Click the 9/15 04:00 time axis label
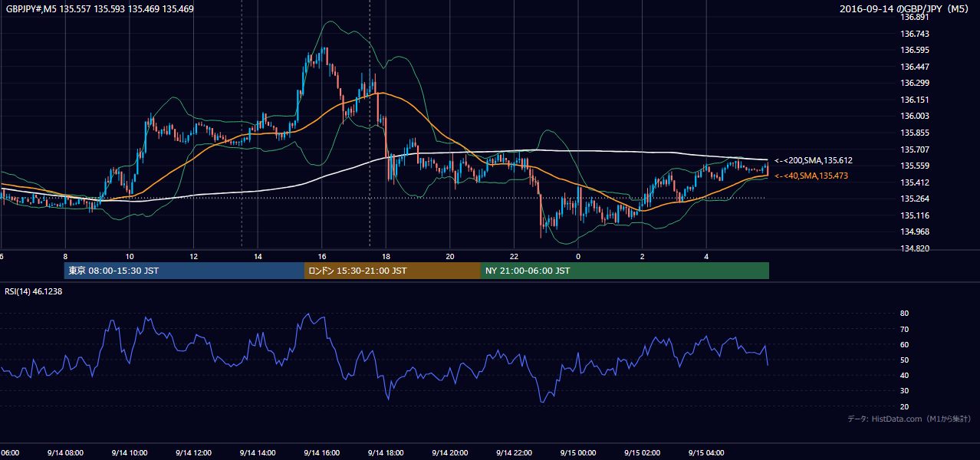Image resolution: width=980 pixels, height=460 pixels. pos(706,453)
